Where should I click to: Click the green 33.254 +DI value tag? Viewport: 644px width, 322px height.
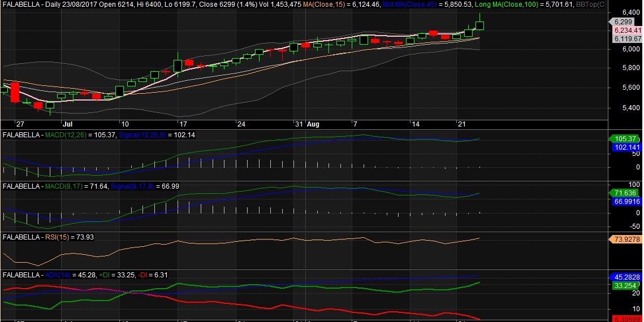point(625,286)
